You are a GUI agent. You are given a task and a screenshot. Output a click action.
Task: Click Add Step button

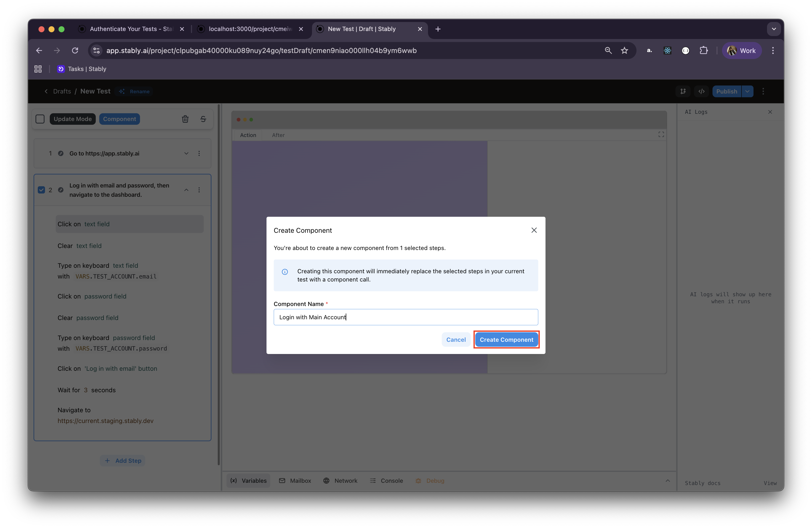click(122, 460)
